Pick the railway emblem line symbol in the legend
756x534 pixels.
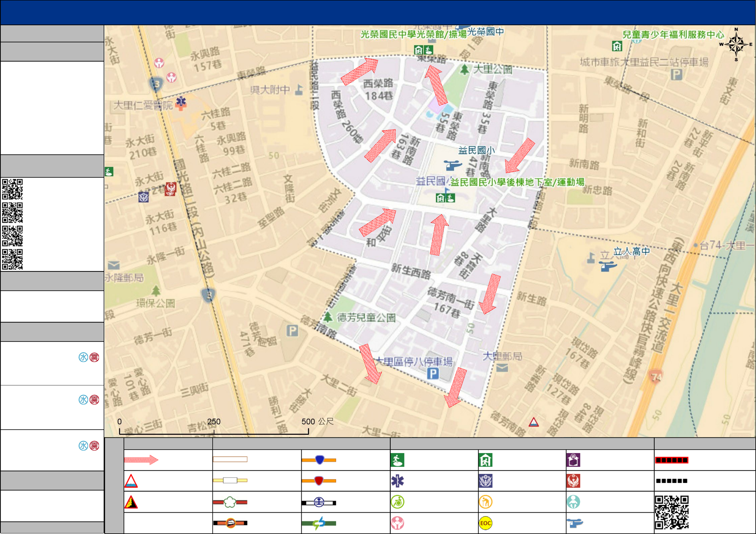point(319,503)
